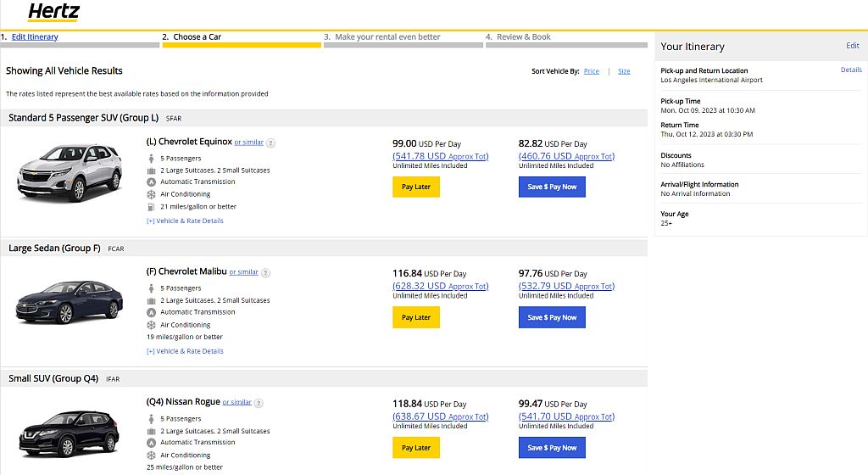868x475 pixels.
Task: Click Save $ Pay Now for Chevrolet Malibu
Action: coord(552,318)
